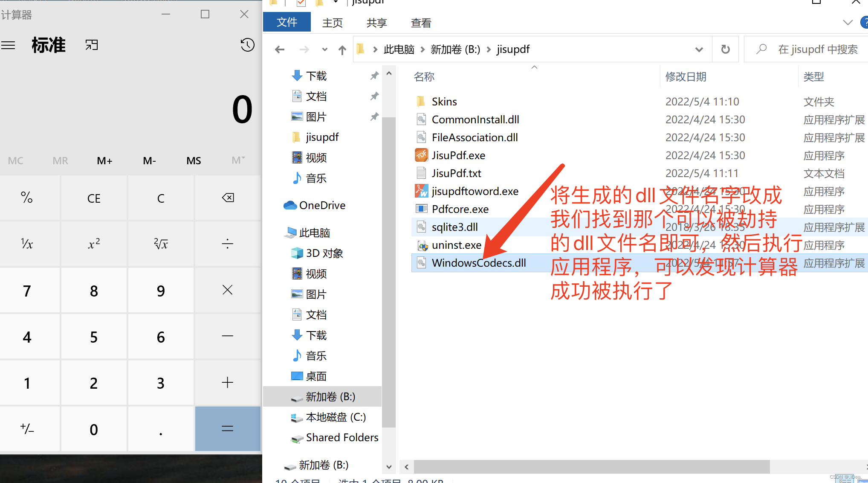
Task: Open 3D 对象 folder in sidebar
Action: [x=324, y=253]
